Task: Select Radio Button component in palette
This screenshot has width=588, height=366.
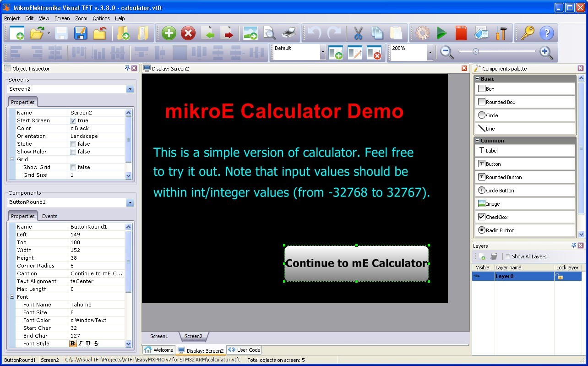Action: tap(525, 230)
